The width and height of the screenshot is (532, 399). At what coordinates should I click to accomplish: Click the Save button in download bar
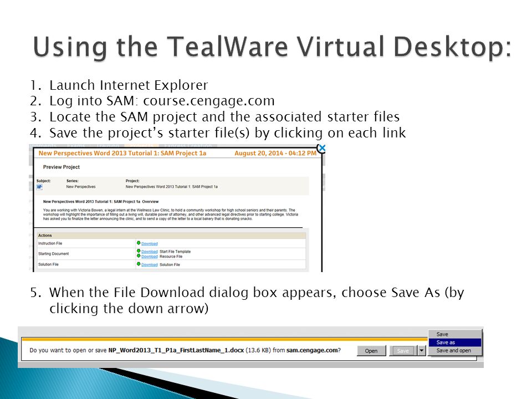point(403,351)
